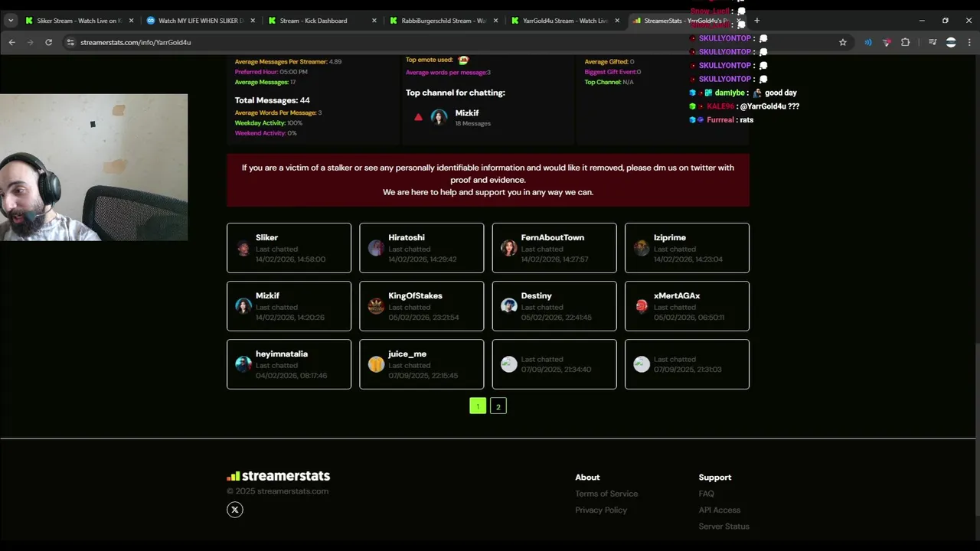Select the heyimnatalia avatar
Viewport: 980px width, 551px height.
point(243,364)
